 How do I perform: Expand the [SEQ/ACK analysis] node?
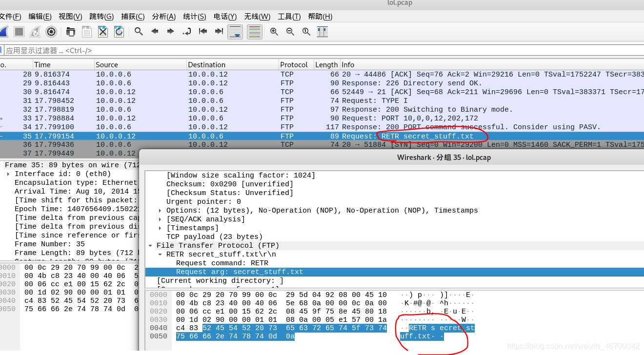coord(161,219)
